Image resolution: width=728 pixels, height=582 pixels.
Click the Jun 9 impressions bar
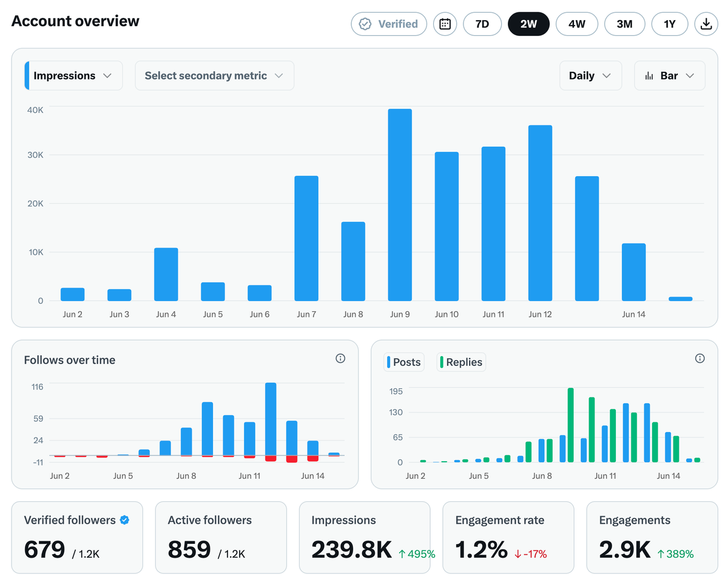pyautogui.click(x=400, y=205)
